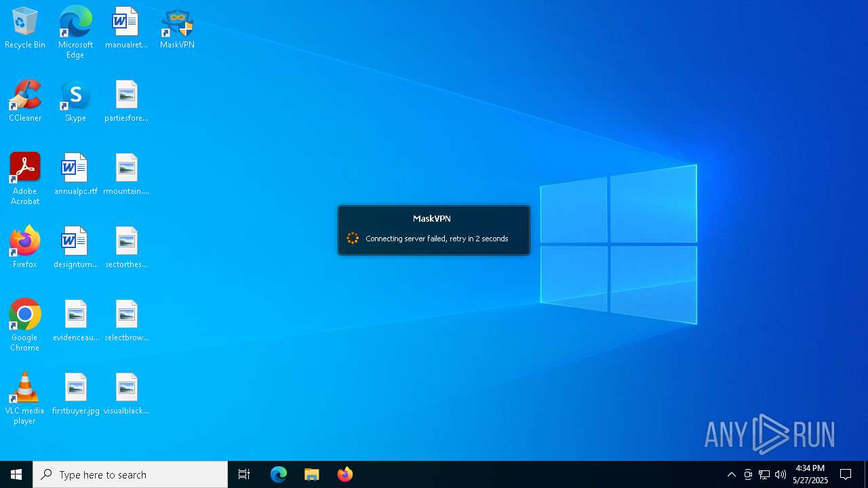
Task: Open Microsoft Edge from the taskbar
Action: point(279,474)
